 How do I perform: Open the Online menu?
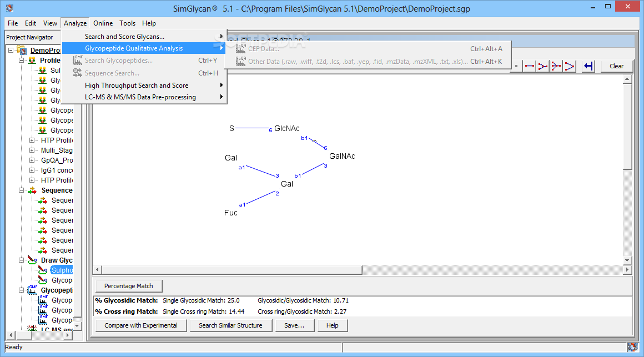point(103,23)
